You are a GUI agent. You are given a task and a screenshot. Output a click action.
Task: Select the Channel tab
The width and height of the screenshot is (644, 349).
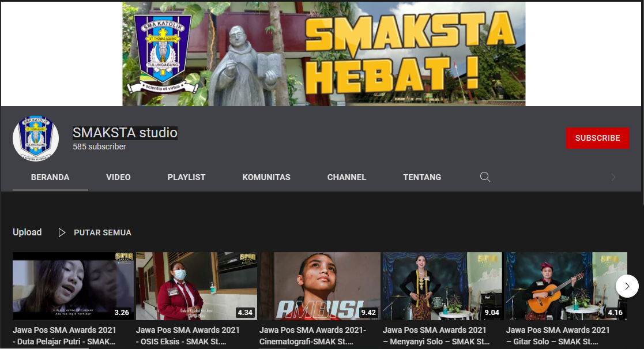[347, 177]
